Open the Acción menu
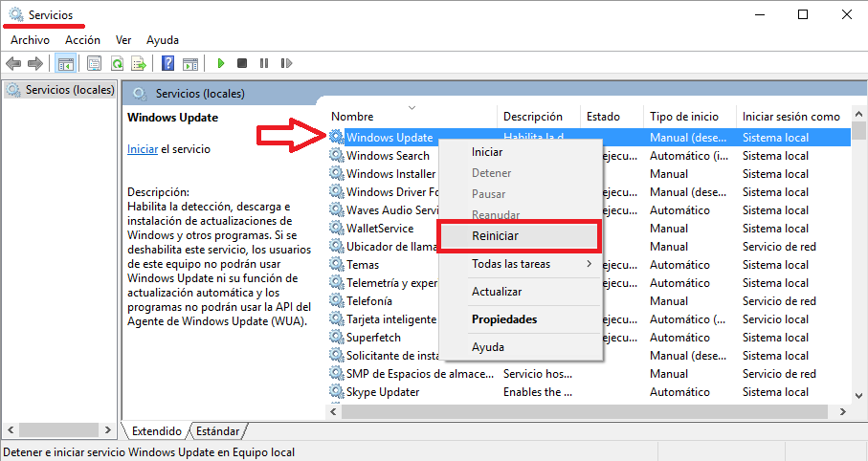This screenshot has width=868, height=461. coord(82,40)
